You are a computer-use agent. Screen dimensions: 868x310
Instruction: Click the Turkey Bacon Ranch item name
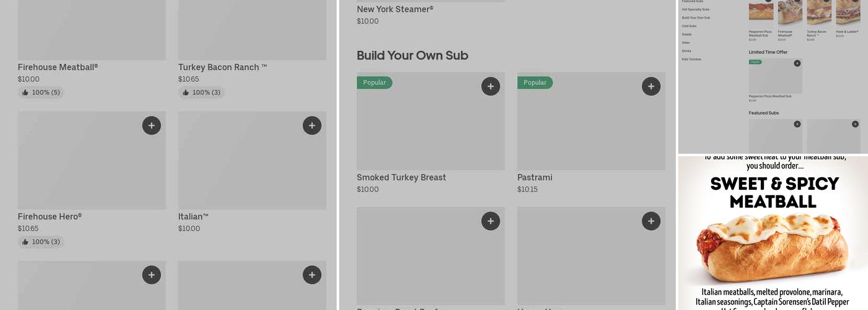pyautogui.click(x=223, y=67)
